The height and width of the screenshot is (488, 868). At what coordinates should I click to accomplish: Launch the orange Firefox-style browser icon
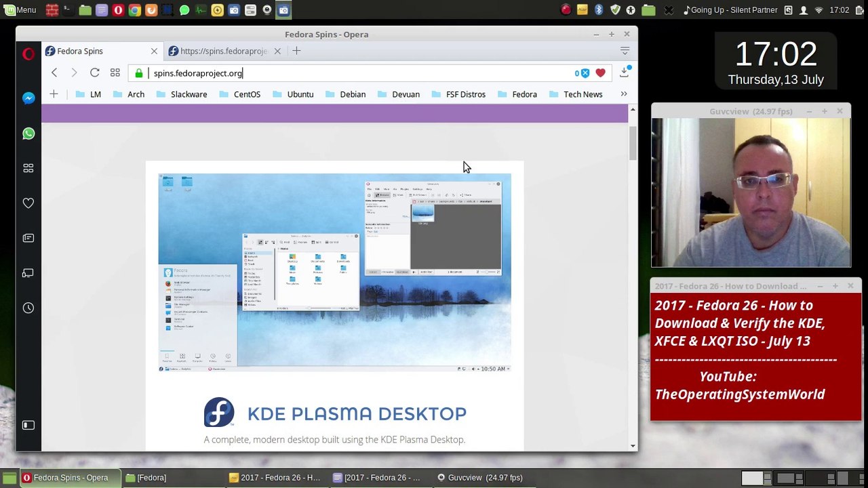[x=151, y=10]
